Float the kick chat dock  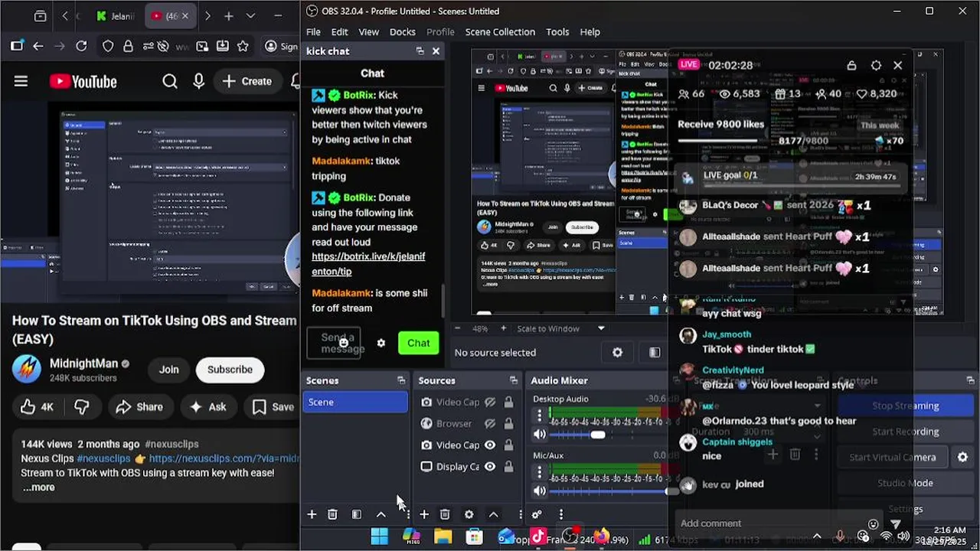[x=420, y=51]
